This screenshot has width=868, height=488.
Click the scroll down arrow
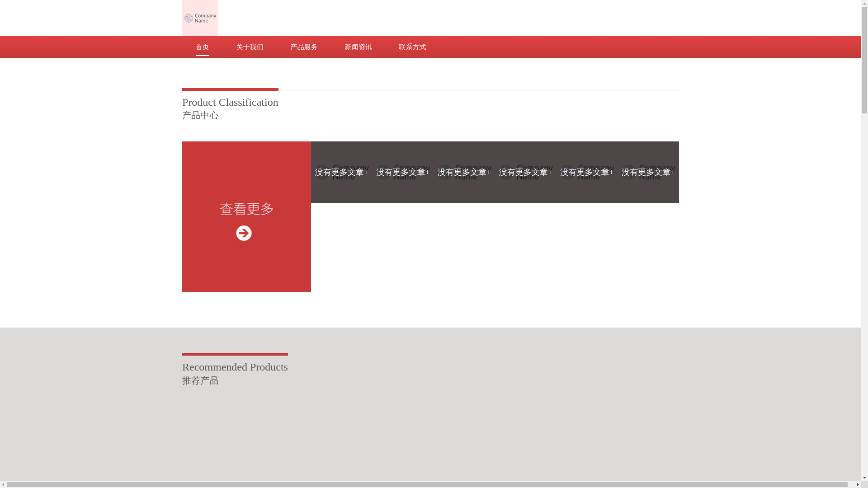tap(864, 478)
